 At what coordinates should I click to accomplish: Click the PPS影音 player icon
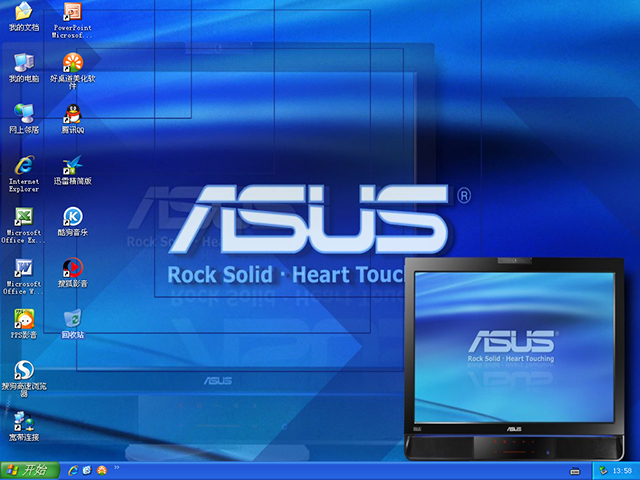(x=24, y=319)
